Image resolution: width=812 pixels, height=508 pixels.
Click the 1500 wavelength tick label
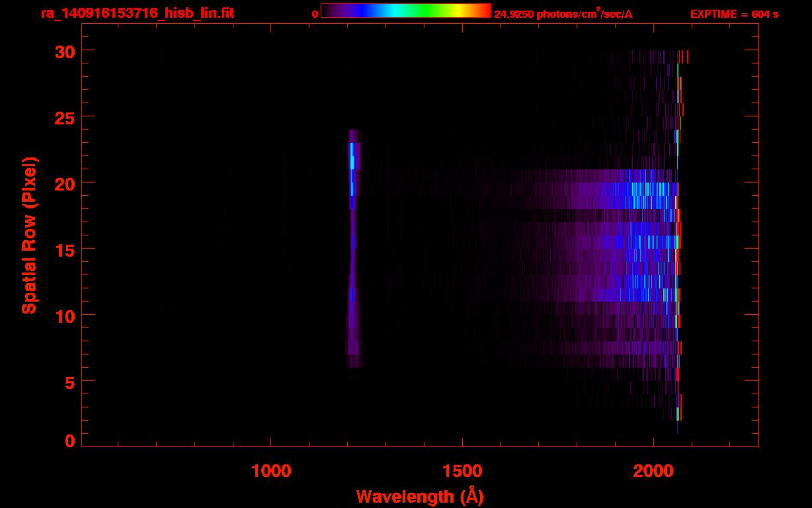tap(462, 471)
